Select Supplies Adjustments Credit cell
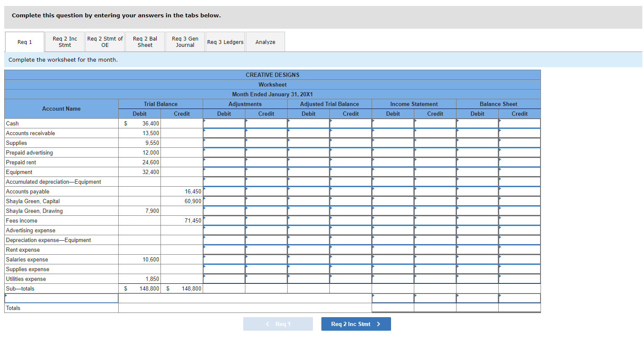 point(266,143)
